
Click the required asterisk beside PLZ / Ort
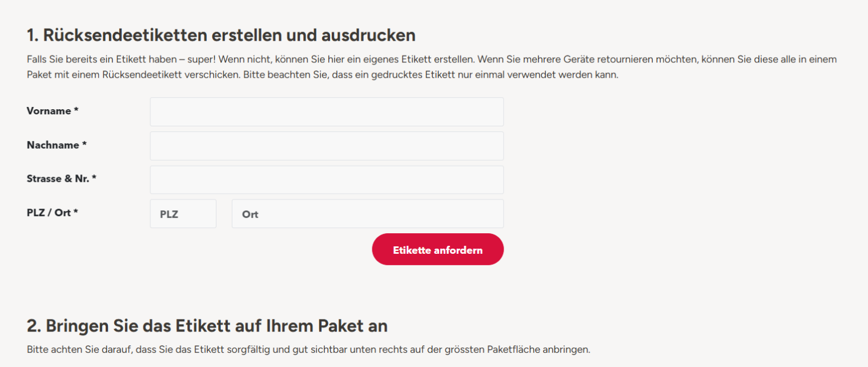click(x=75, y=212)
